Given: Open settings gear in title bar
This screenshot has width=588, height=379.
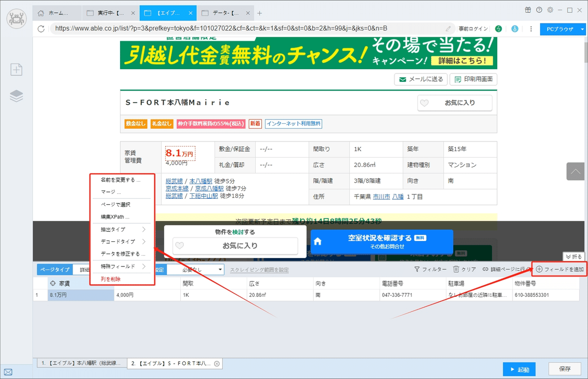Looking at the screenshot, I should click(550, 10).
